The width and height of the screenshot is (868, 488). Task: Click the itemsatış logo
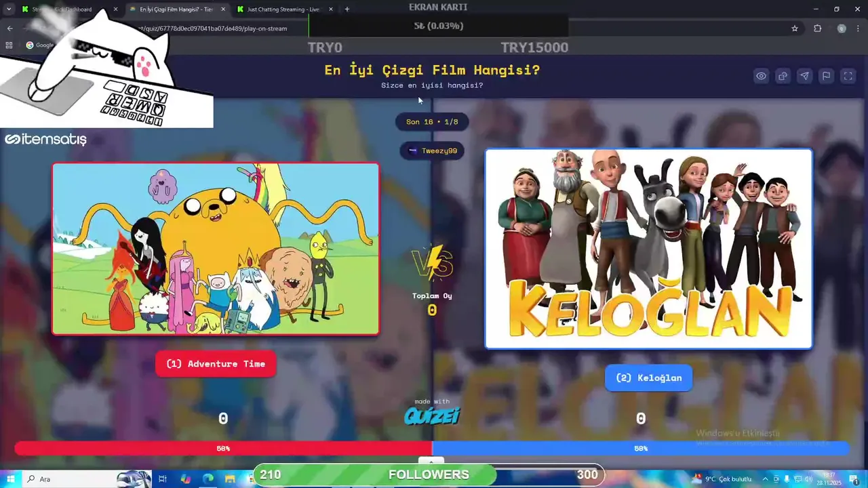(x=45, y=140)
